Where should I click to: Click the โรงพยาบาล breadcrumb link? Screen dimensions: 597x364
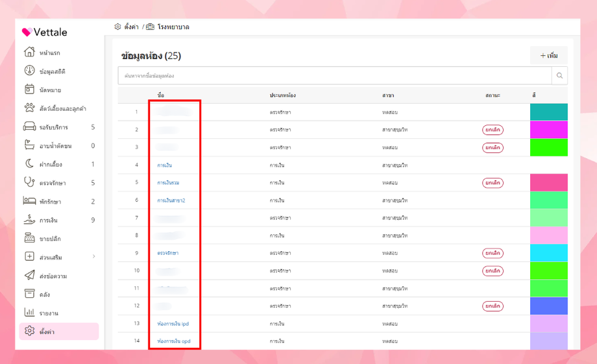(x=173, y=27)
